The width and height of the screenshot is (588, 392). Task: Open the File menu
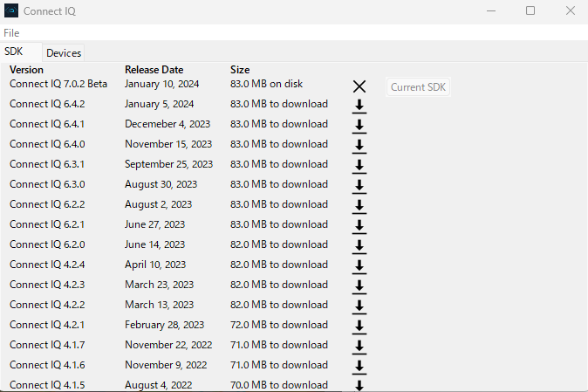(x=11, y=33)
